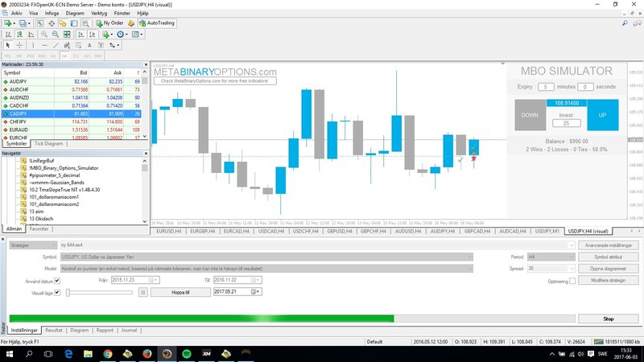Select the text 'A' drawing tool
The height and width of the screenshot is (362, 644).
89,45
